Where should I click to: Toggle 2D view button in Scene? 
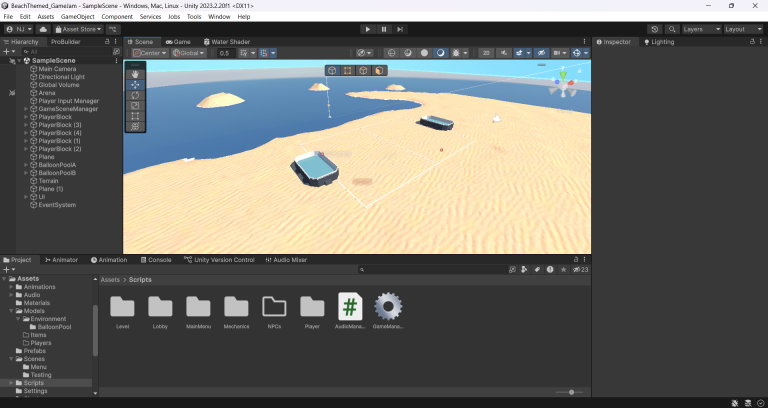[486, 53]
